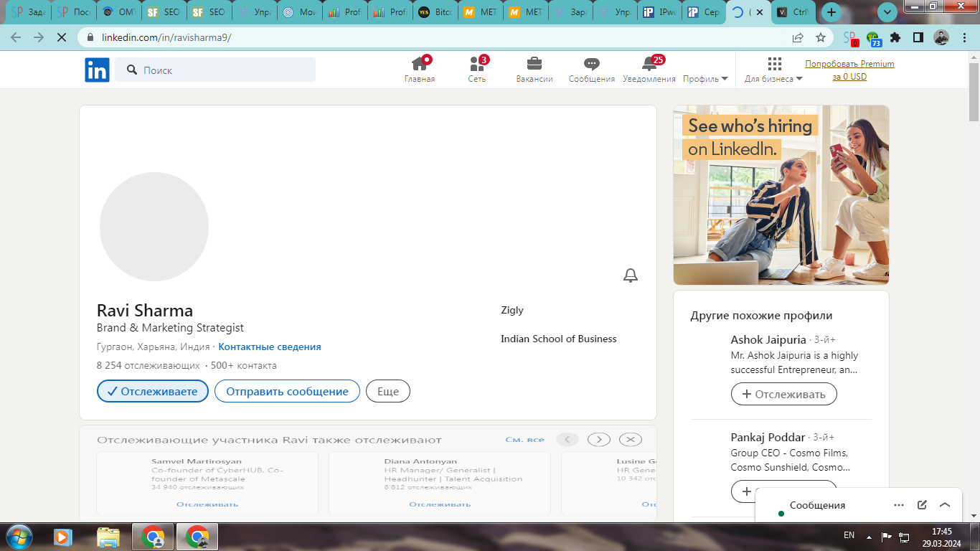This screenshot has height=551, width=980.
Task: Expand the Для бизнеса dropdown
Action: (773, 79)
